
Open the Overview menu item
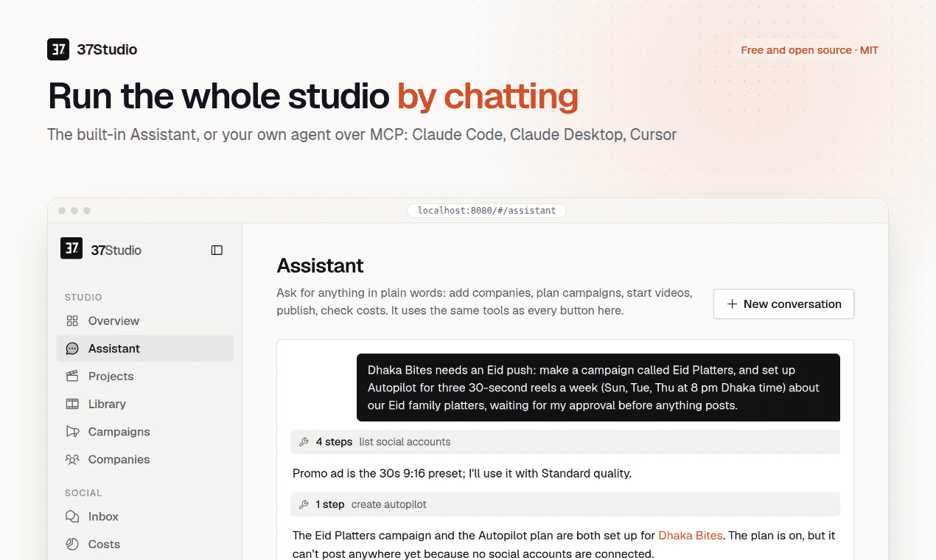145,321
